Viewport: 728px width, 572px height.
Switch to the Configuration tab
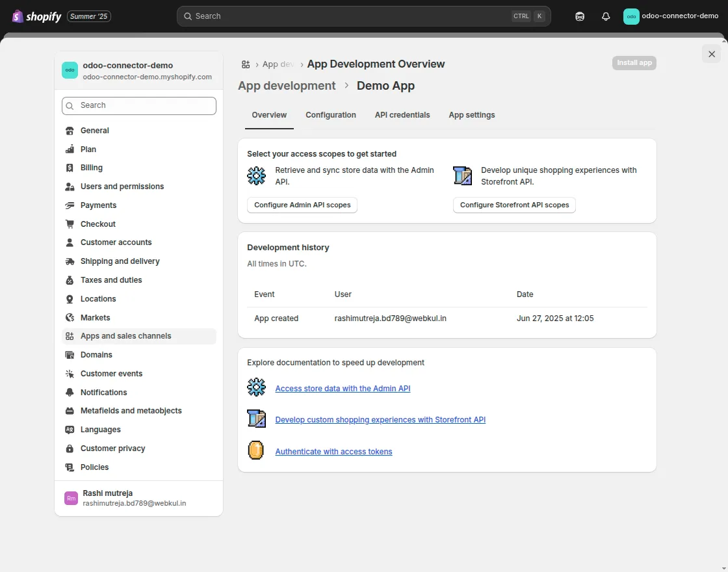point(330,114)
